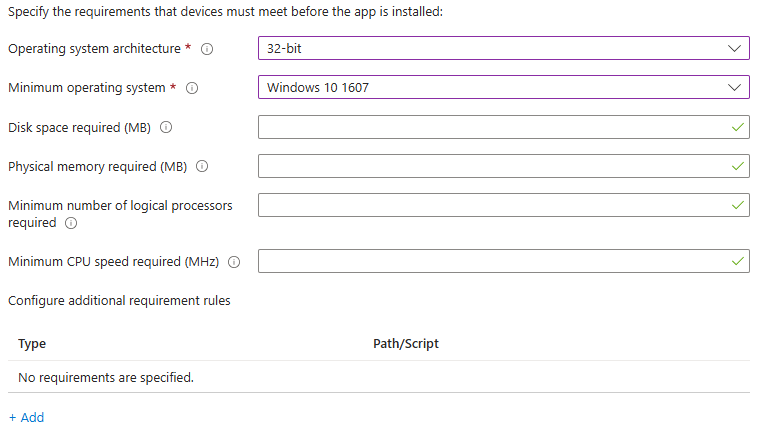The image size is (784, 436).
Task: Focus the Minimum CPU speed required field
Action: click(x=504, y=261)
